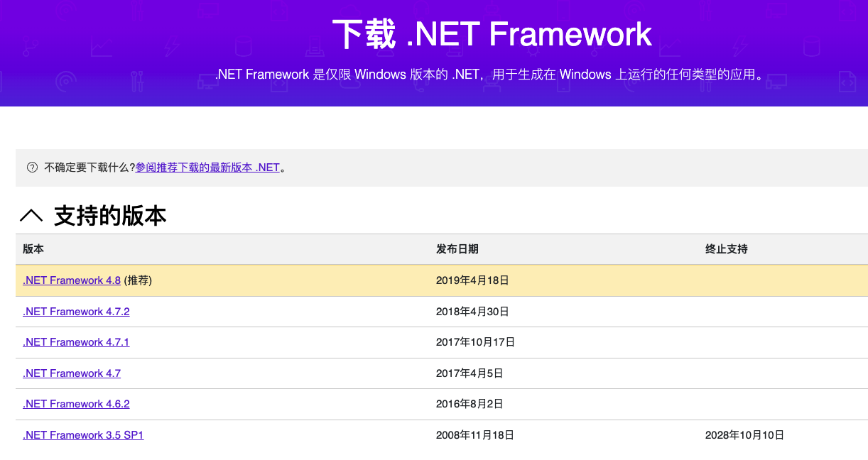
Task: Open the 参阅推荐下载的最新版本 .NET link
Action: click(x=207, y=168)
